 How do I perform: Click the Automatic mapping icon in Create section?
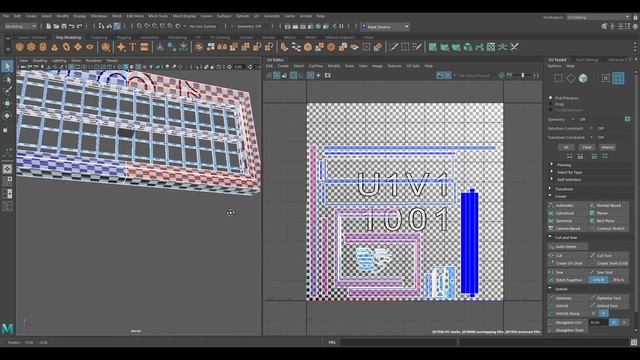point(551,205)
